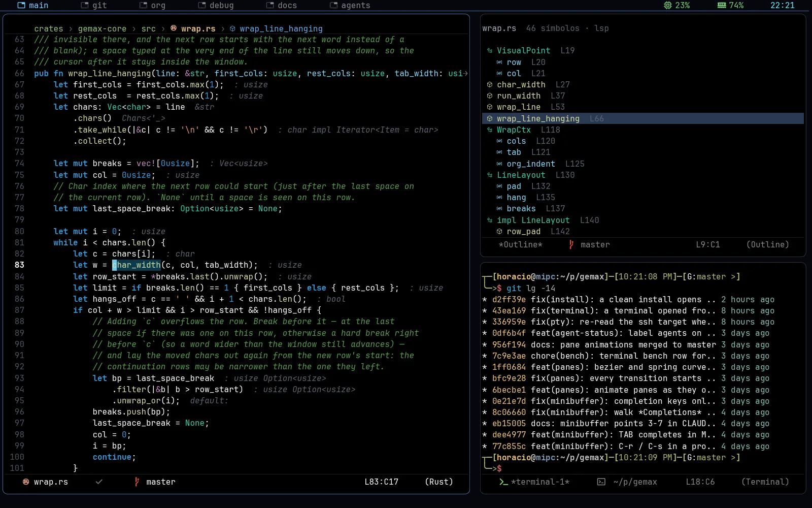Click the L83:C17 cursor position indicator
812x508 pixels.
[x=381, y=482]
